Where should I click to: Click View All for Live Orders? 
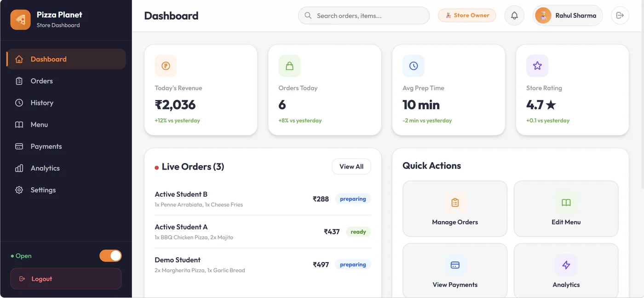coord(351,167)
